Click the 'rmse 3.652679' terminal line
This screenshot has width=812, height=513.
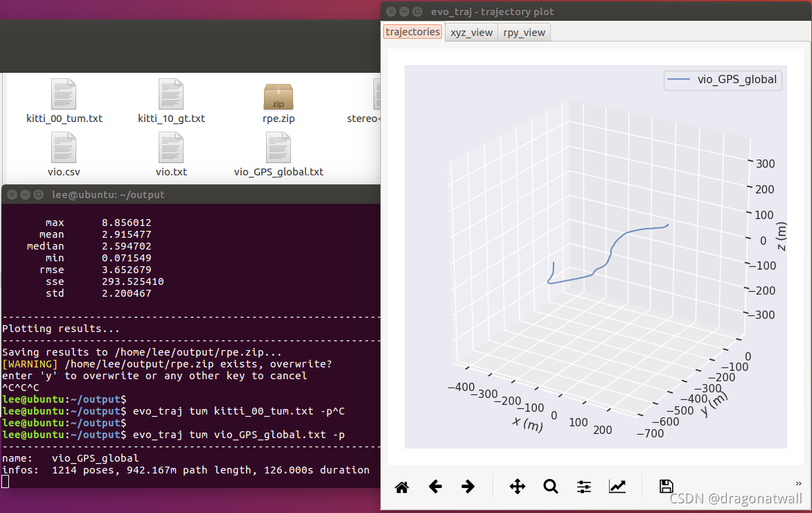point(96,270)
